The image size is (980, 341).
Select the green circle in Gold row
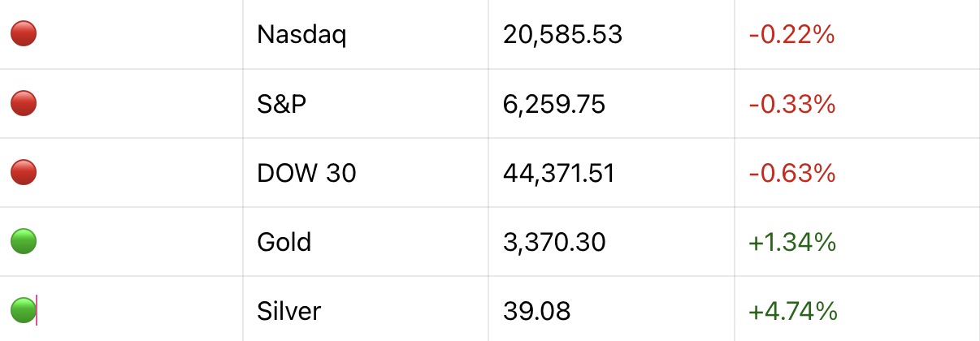tap(24, 241)
